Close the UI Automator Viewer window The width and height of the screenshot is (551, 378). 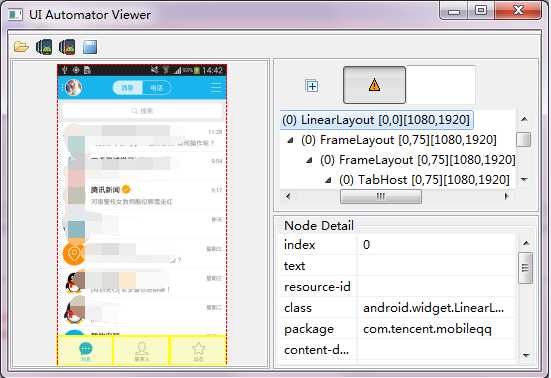[x=518, y=10]
